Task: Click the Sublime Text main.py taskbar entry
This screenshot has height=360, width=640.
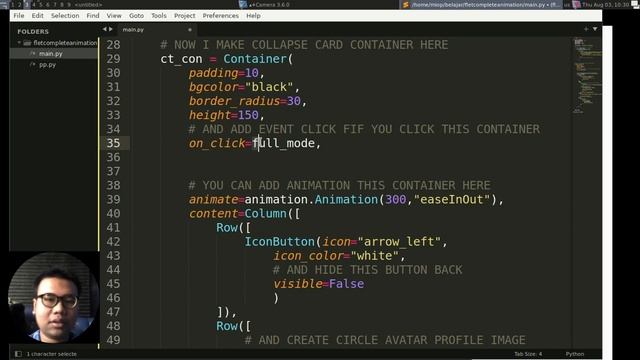Action: pos(481,4)
